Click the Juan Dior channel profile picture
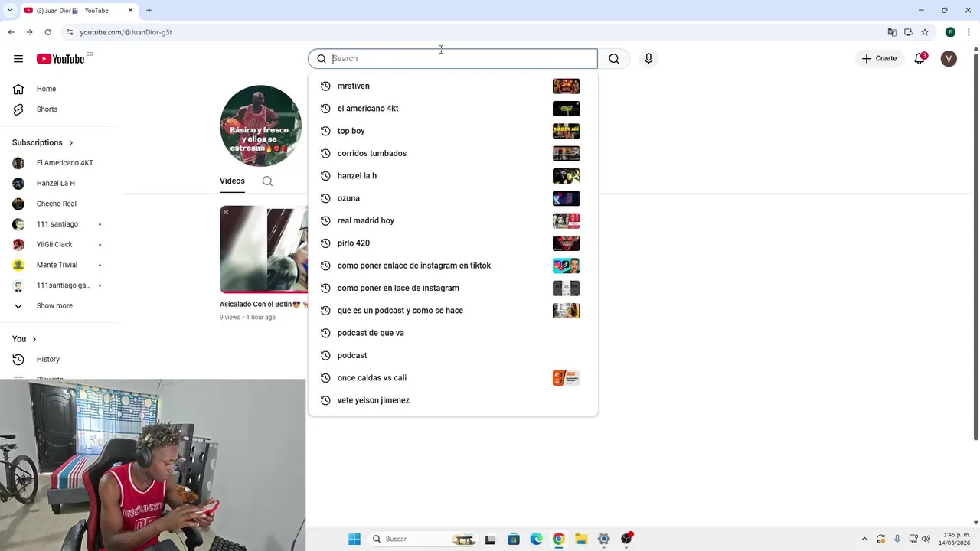 tap(260, 126)
